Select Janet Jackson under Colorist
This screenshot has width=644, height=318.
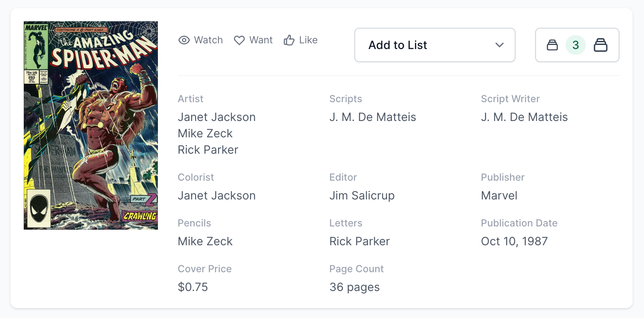(216, 196)
